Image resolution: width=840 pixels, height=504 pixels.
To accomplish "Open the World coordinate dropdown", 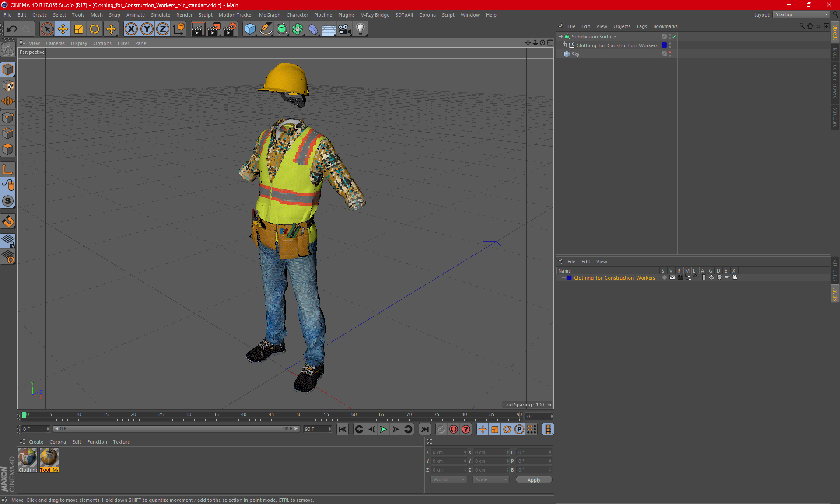I will click(x=448, y=479).
